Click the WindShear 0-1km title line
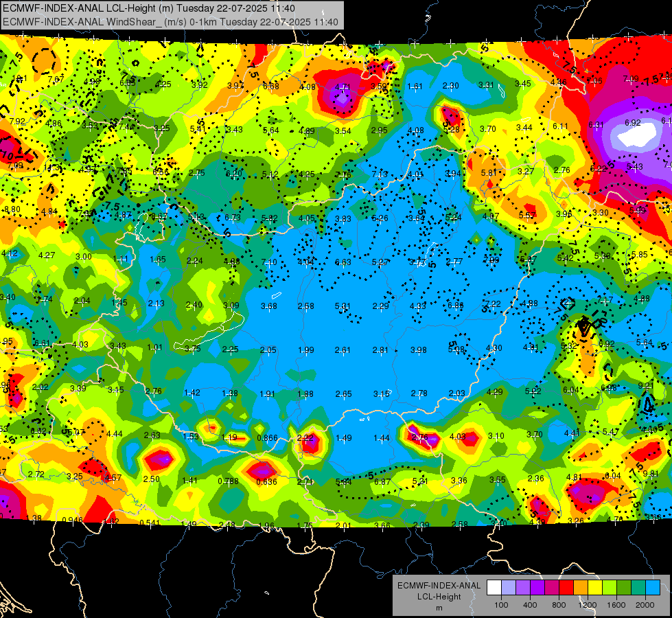 click(170, 22)
